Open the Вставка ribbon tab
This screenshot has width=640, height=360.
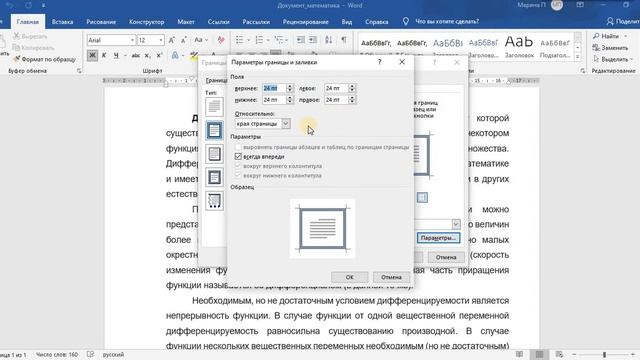pos(62,22)
